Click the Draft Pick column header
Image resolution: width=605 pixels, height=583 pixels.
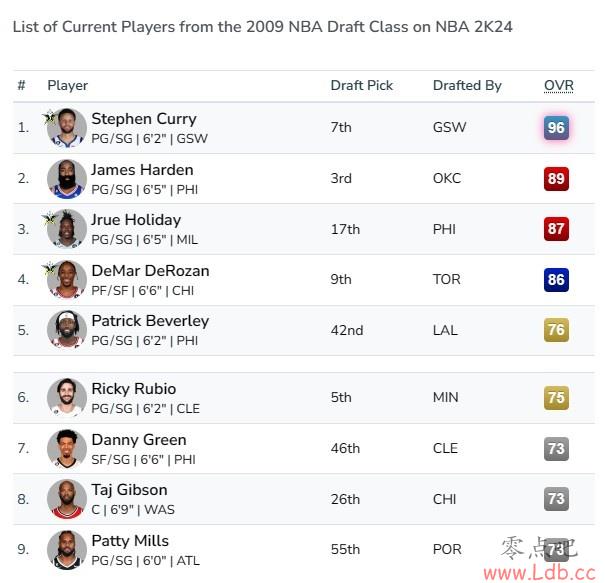click(x=362, y=85)
